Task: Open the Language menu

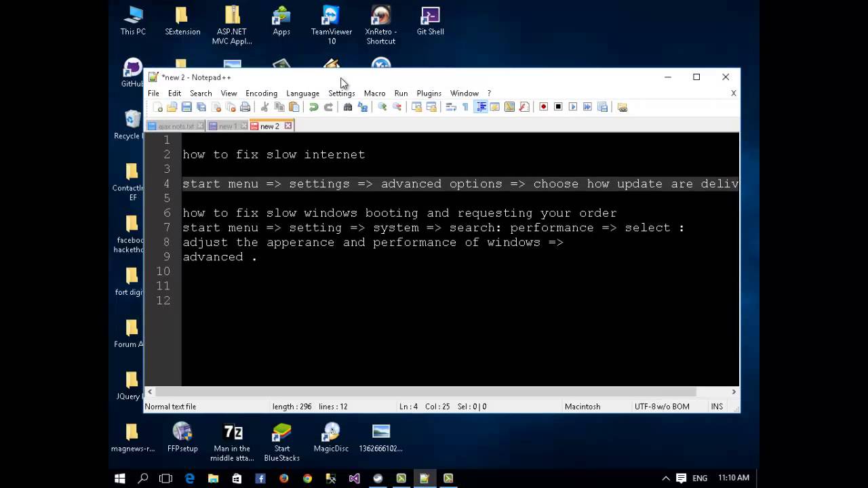Action: 302,94
